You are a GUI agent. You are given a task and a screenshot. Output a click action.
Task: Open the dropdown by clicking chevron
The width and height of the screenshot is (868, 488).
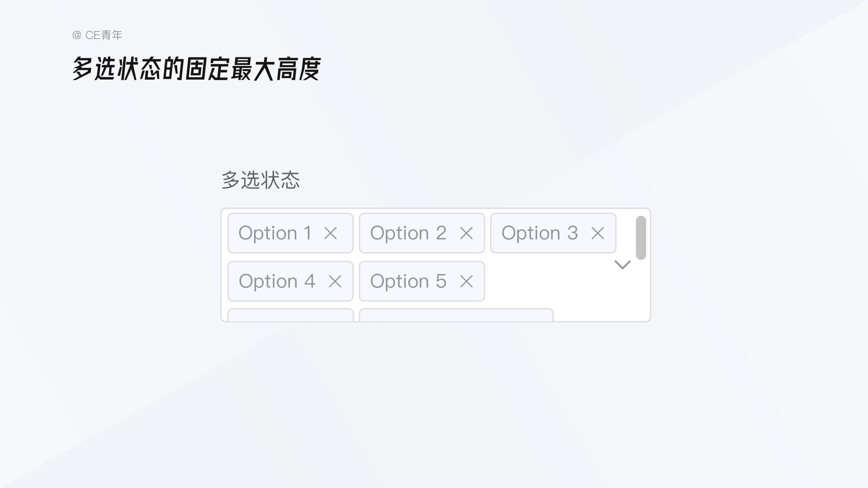click(x=623, y=264)
